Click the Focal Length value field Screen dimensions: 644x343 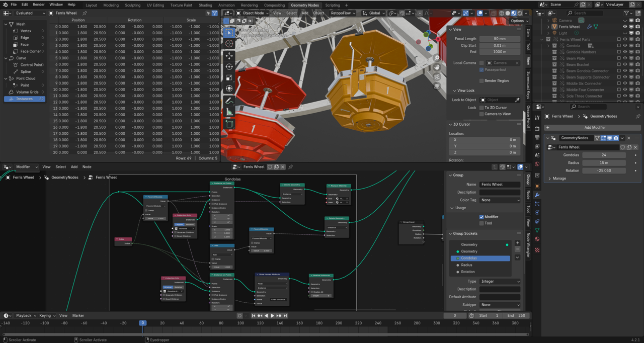click(x=500, y=39)
